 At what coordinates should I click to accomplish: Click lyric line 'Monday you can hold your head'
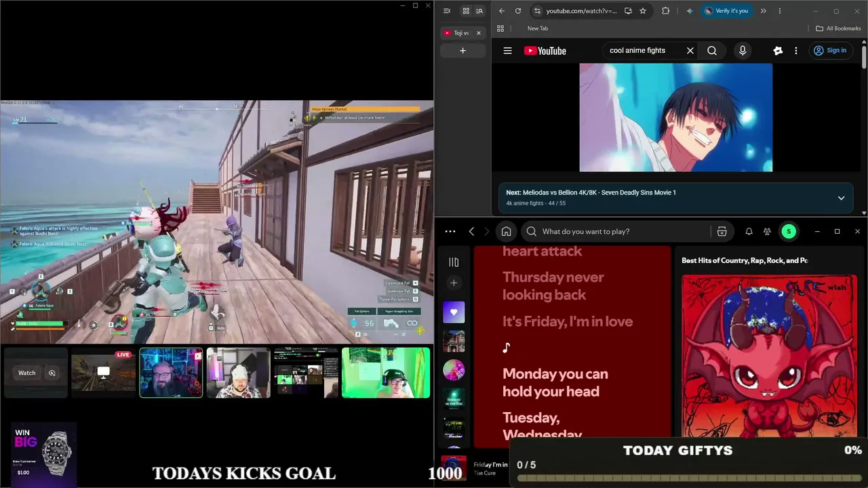555,382
